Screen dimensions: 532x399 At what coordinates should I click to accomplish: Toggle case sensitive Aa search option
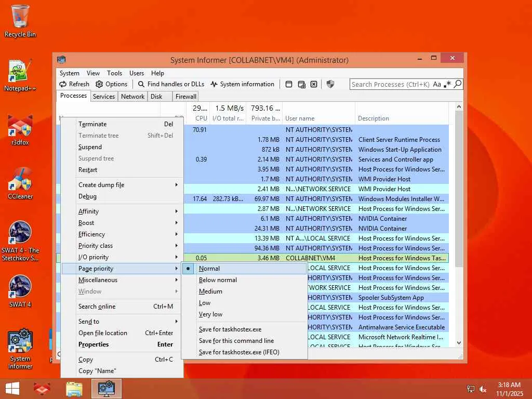(x=437, y=84)
